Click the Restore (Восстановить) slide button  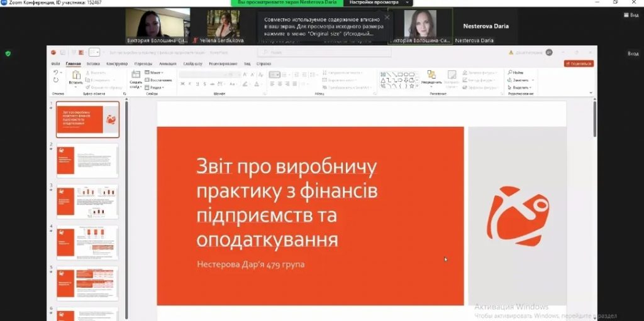click(x=158, y=80)
